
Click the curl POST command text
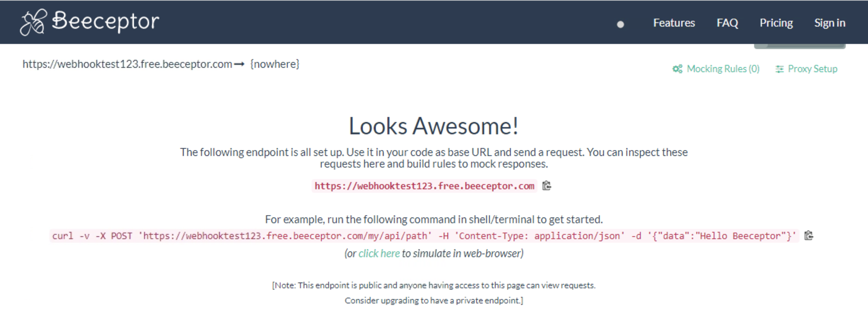[424, 236]
